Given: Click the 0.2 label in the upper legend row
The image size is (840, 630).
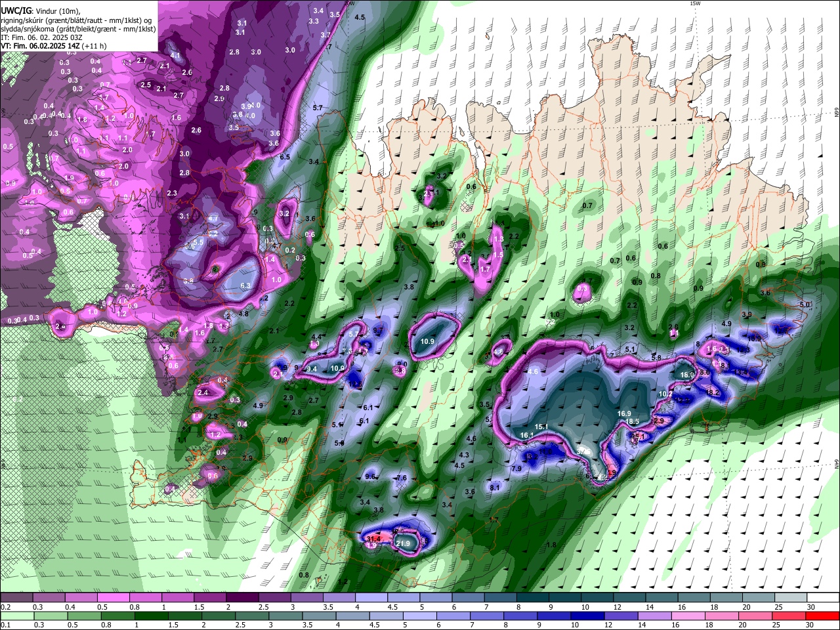Looking at the screenshot, I should (x=5, y=606).
